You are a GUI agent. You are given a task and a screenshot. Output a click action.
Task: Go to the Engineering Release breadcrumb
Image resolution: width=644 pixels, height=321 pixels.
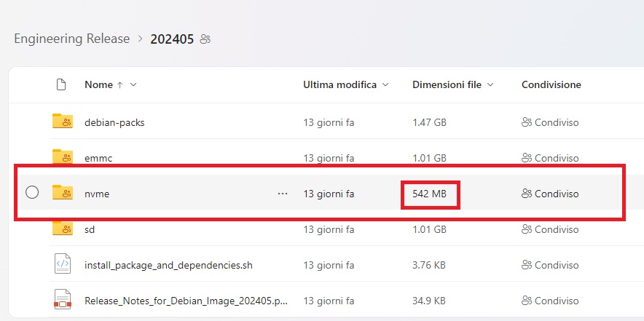(x=72, y=39)
